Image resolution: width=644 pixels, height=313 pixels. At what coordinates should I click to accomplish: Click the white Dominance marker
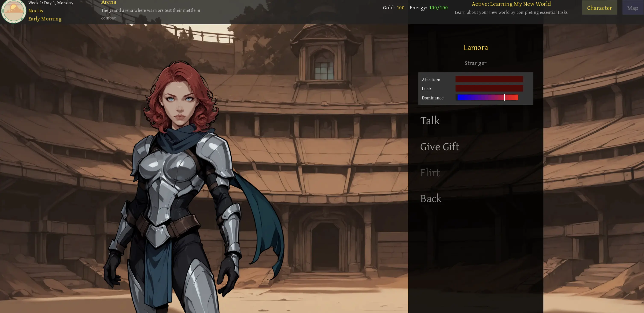click(504, 97)
